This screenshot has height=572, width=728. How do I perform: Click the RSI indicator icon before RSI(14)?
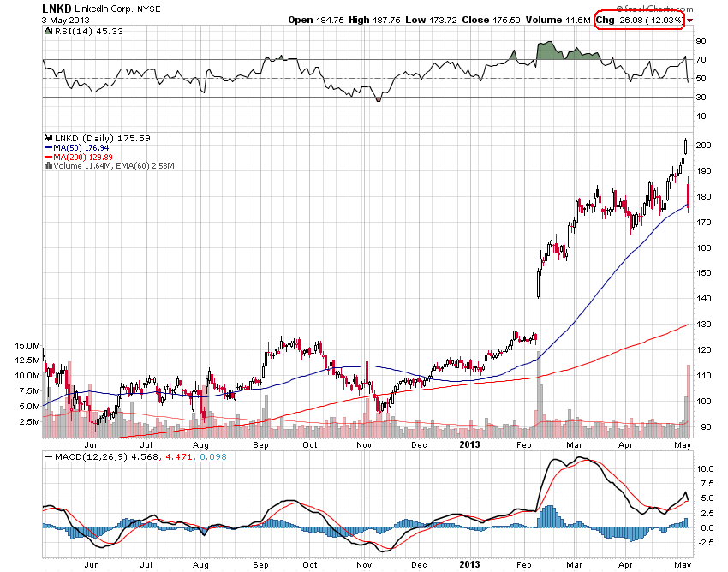tap(48, 31)
